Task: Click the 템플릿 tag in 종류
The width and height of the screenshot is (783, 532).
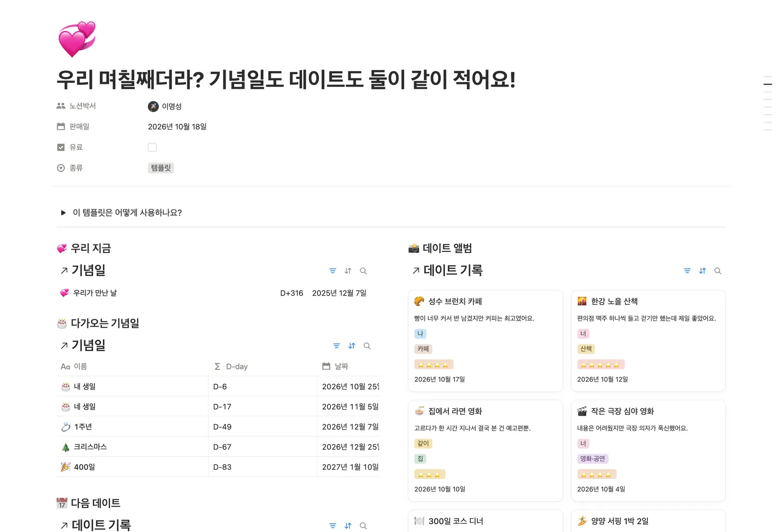Action: pos(161,168)
